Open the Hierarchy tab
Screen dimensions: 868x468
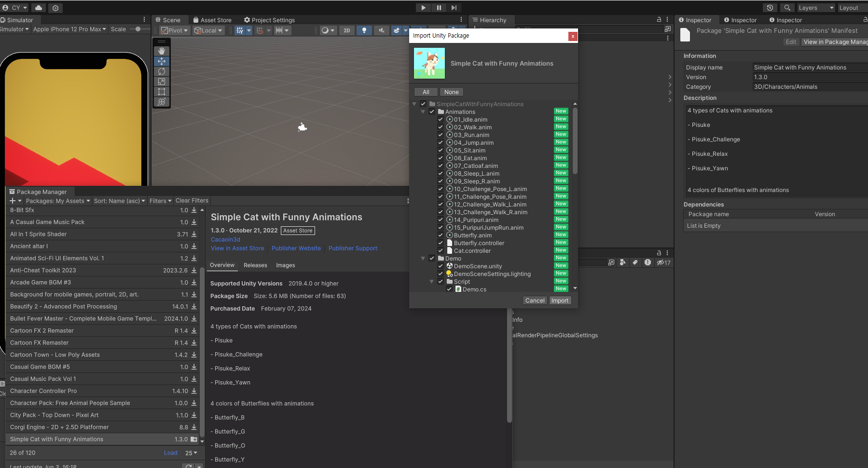click(x=490, y=20)
